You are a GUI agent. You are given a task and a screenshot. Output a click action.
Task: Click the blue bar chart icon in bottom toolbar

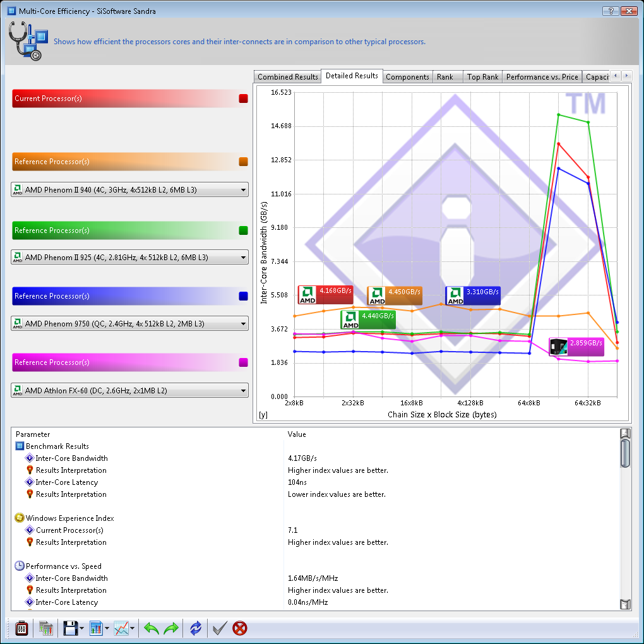96,628
